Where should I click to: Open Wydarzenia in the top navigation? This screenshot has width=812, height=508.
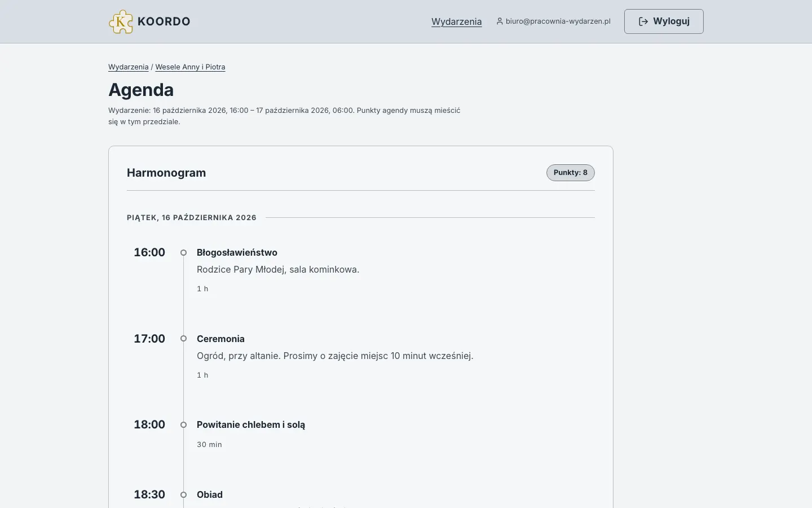pos(457,21)
